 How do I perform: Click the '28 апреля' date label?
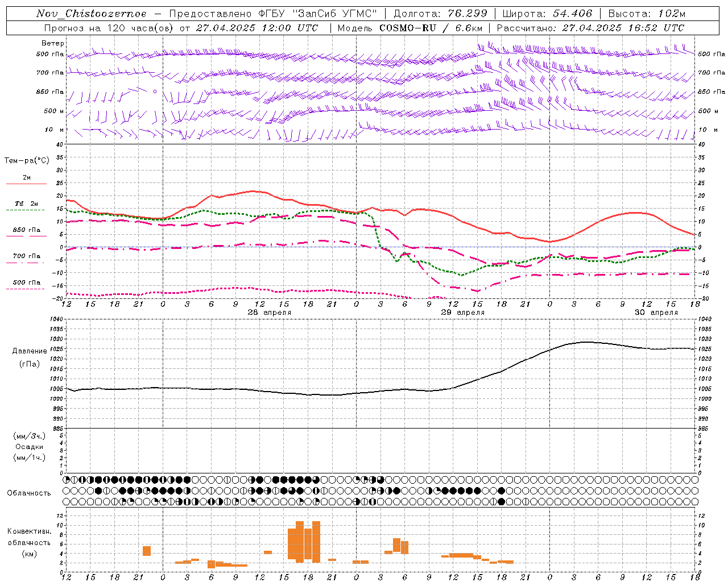(x=270, y=313)
